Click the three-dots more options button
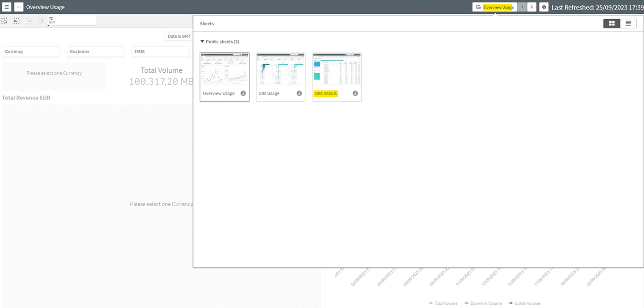644x308 pixels. (19, 7)
